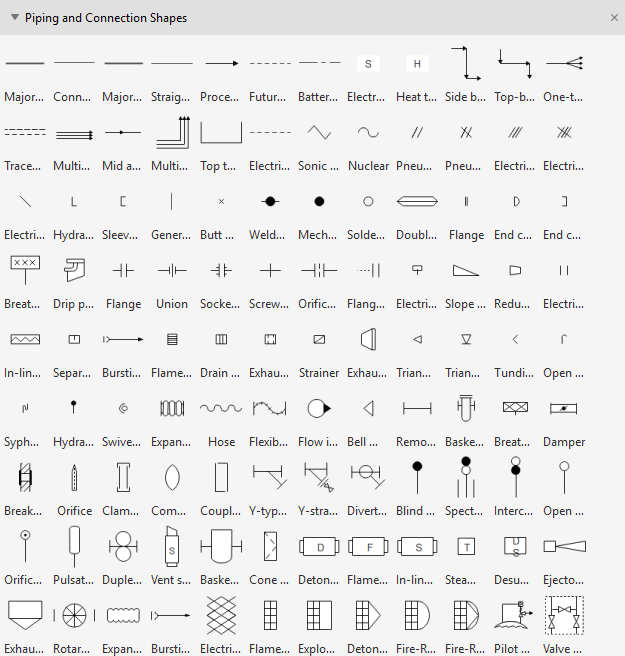
Task: Pick the Flame arrester striped box shape
Action: click(172, 339)
